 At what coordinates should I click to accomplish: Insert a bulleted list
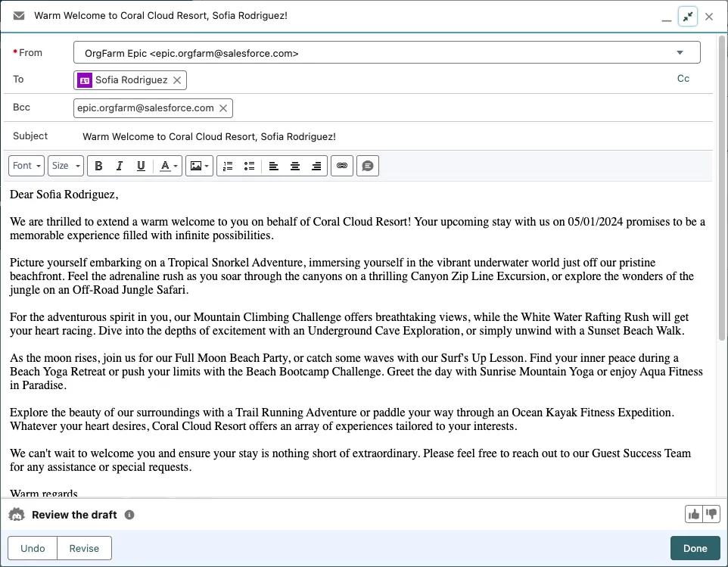249,166
